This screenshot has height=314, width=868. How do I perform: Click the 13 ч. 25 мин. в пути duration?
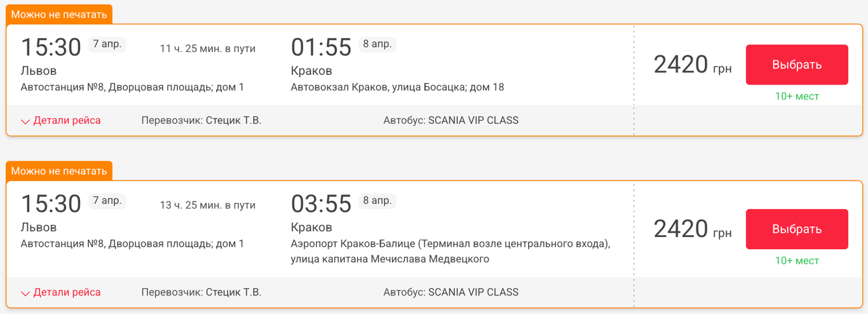pos(207,205)
